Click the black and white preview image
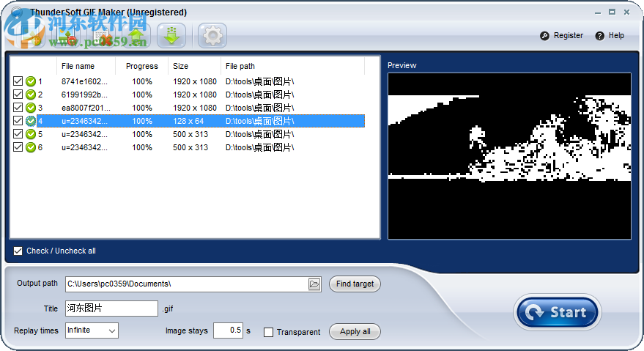 509,156
